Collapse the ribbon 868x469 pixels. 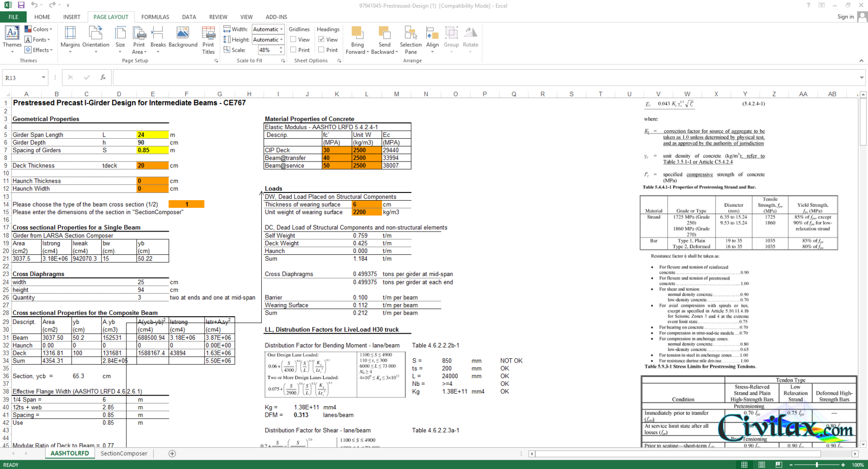point(861,61)
